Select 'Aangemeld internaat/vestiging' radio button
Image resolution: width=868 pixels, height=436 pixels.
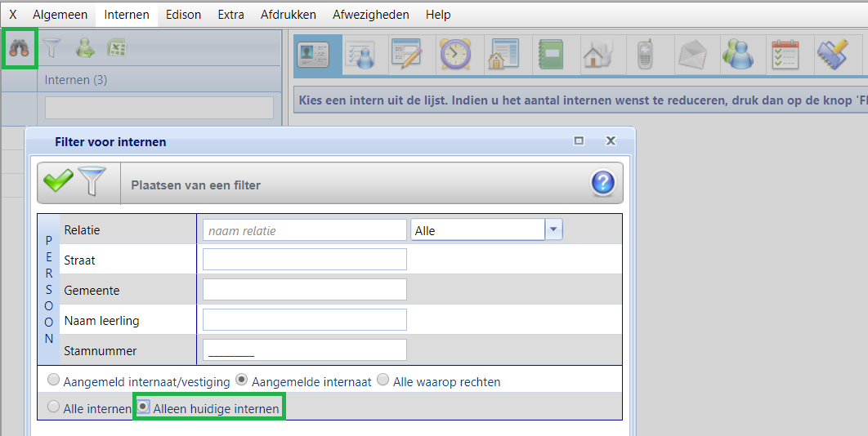point(54,380)
